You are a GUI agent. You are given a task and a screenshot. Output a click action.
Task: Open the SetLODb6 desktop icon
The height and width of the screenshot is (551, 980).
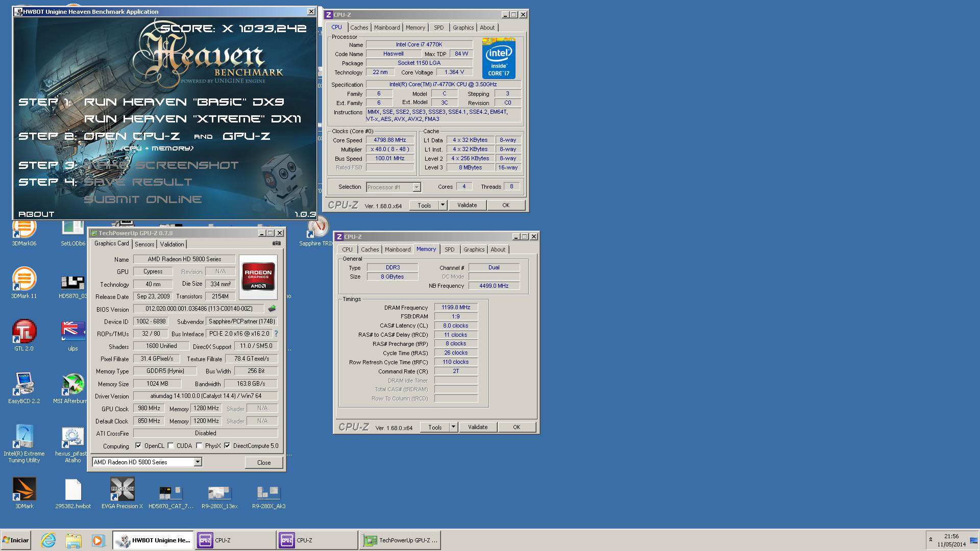[x=73, y=234]
